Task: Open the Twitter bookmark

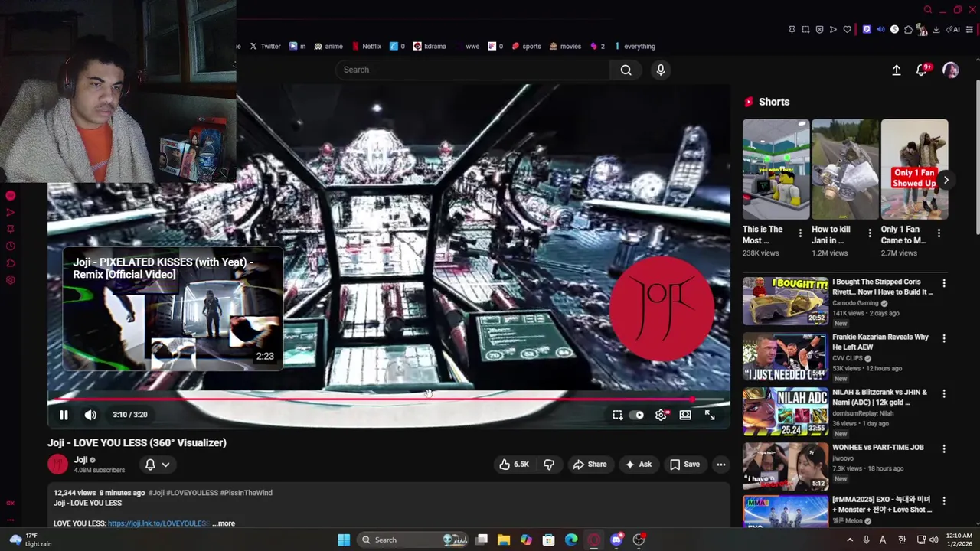Action: (x=265, y=46)
